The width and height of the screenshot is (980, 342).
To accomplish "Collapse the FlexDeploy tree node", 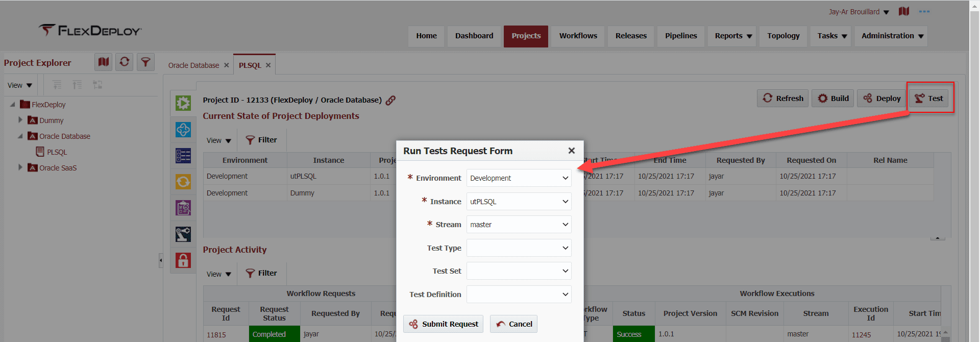I will point(13,104).
